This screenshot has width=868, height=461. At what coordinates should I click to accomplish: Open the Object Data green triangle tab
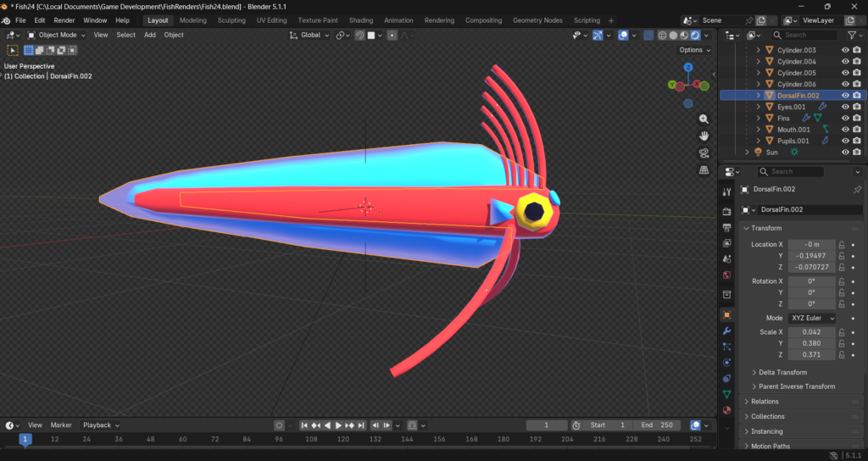(x=726, y=394)
